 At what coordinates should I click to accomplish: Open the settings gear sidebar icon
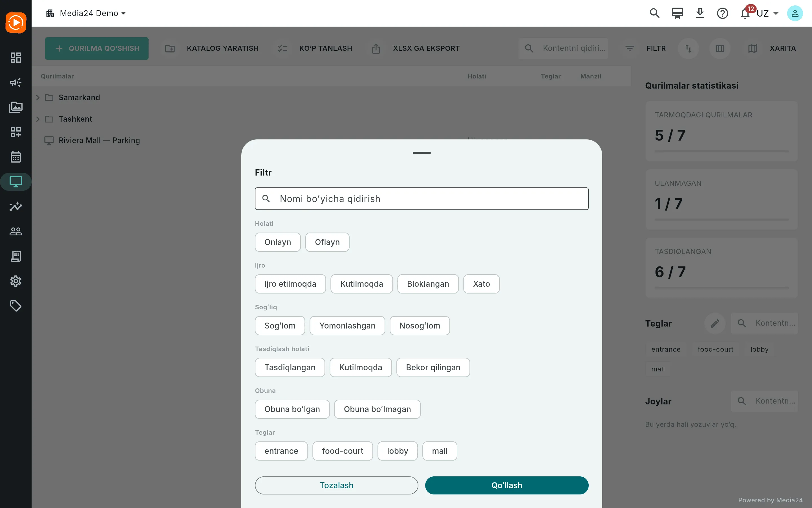[x=16, y=281]
